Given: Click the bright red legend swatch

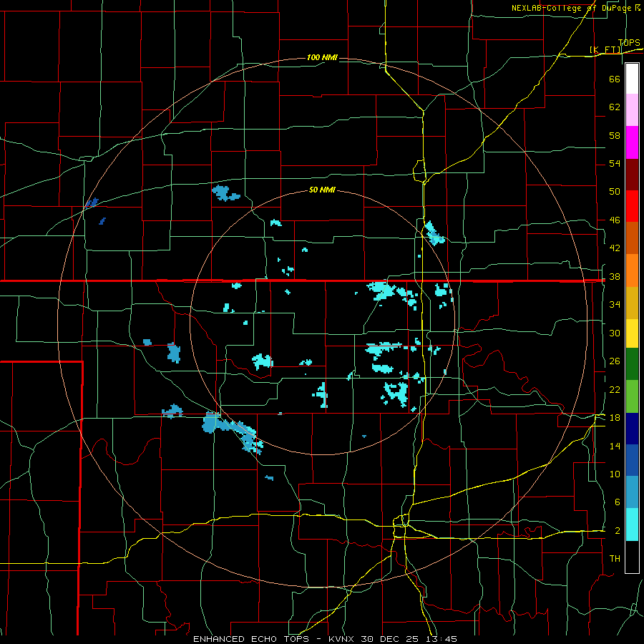Looking at the screenshot, I should (x=632, y=206).
